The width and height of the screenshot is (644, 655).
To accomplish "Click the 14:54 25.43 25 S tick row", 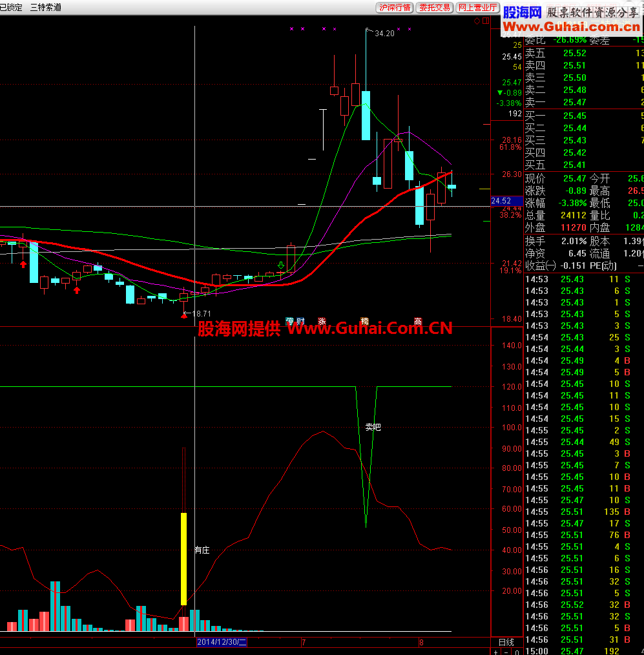I will pos(584,337).
